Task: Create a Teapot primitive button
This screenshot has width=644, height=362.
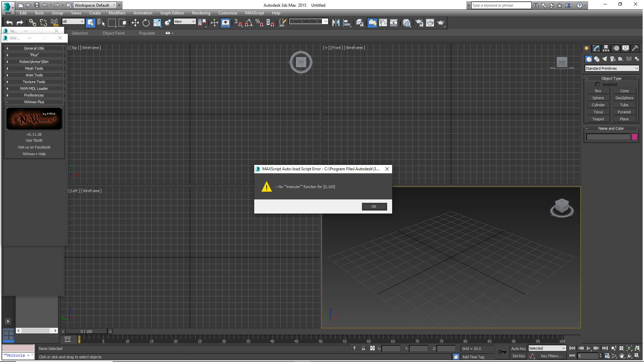Action: pos(598,119)
